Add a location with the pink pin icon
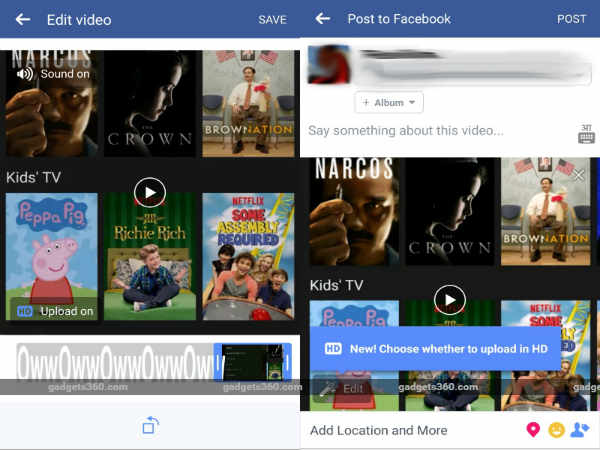600x450 pixels. pyautogui.click(x=533, y=430)
